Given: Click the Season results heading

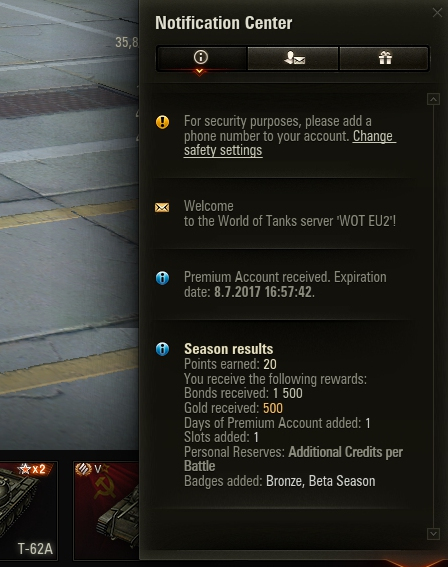Looking at the screenshot, I should pyautogui.click(x=229, y=349).
